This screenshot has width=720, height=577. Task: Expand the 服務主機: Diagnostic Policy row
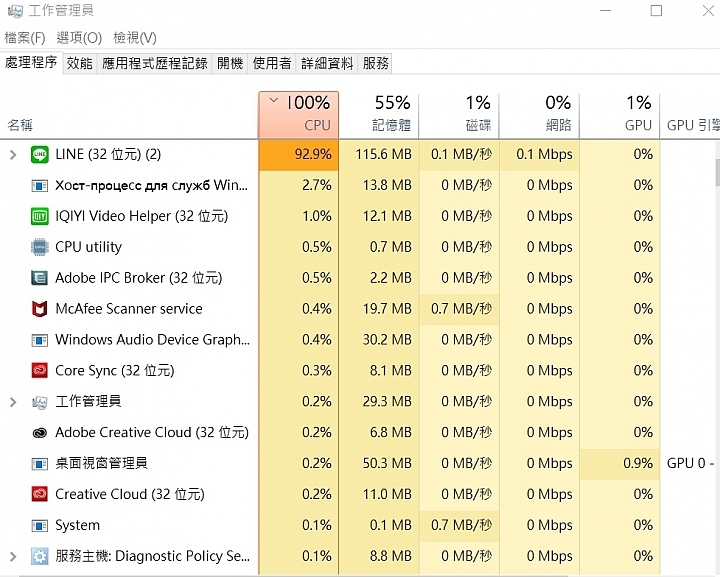point(13,557)
